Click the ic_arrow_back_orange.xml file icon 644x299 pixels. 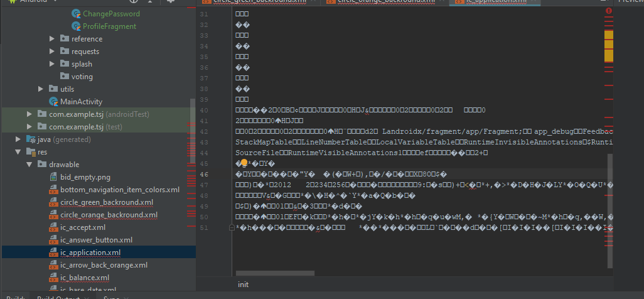(53, 265)
